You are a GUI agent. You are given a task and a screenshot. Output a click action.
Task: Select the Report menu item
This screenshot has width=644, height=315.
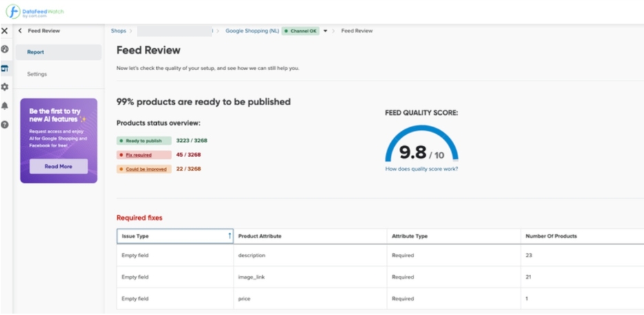tap(36, 52)
